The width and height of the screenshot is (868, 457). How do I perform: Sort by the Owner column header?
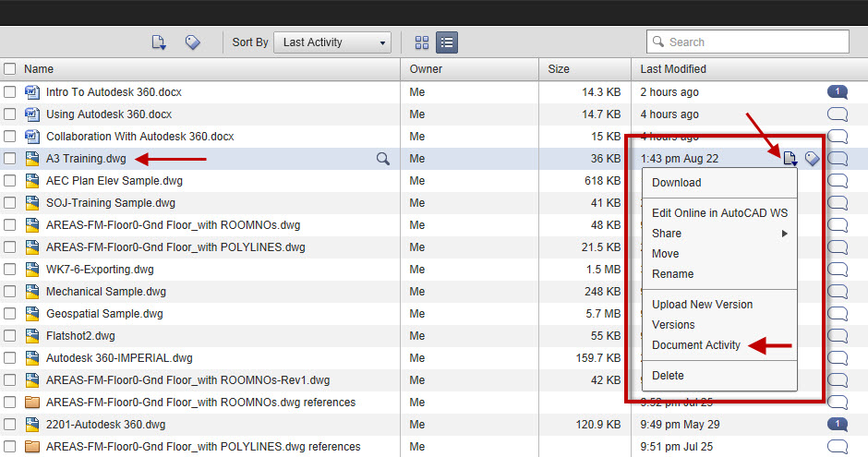[x=426, y=69]
